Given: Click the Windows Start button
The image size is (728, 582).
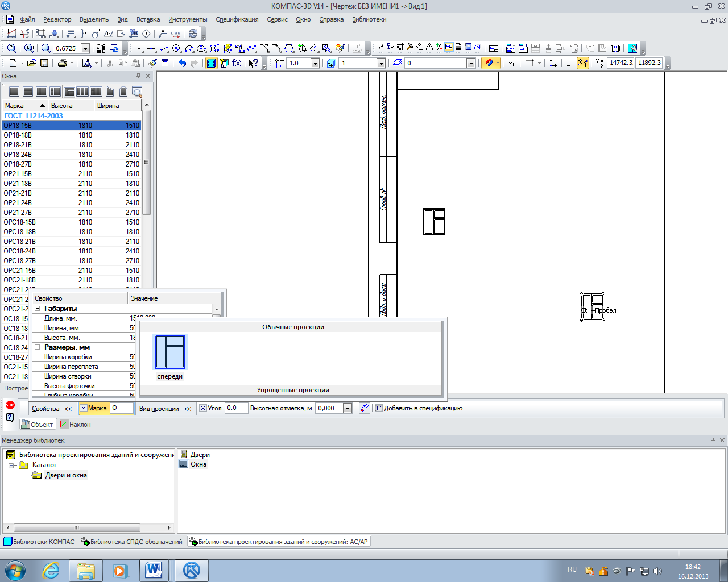Looking at the screenshot, I should 15,570.
